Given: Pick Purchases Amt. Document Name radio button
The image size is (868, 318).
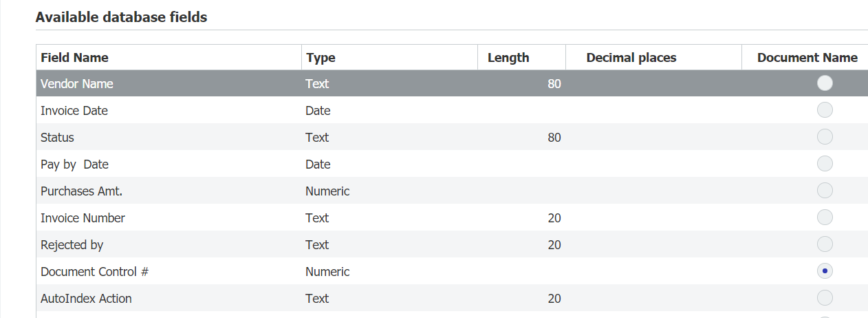Looking at the screenshot, I should point(825,191).
